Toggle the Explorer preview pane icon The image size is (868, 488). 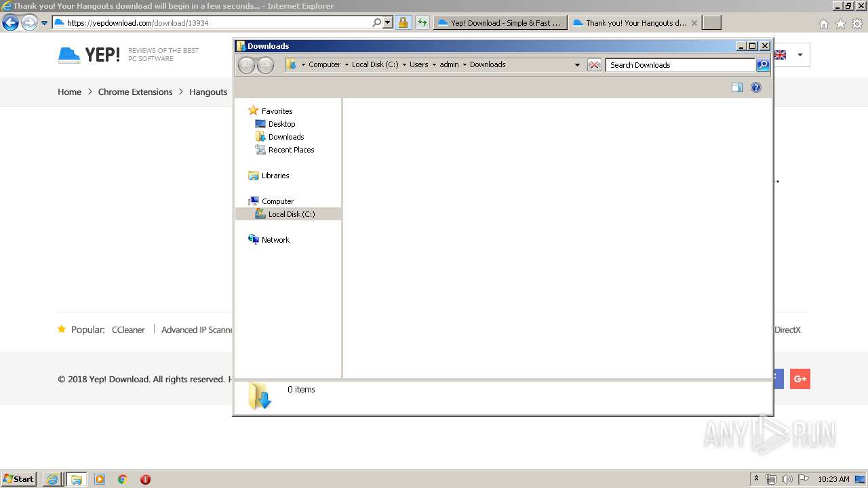(x=737, y=87)
